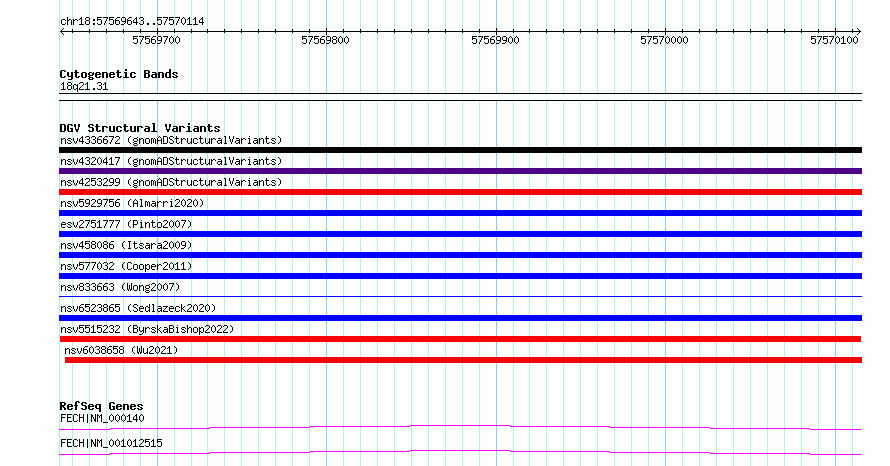Select the 18q21.31 band label
The height and width of the screenshot is (466, 890).
[x=84, y=86]
